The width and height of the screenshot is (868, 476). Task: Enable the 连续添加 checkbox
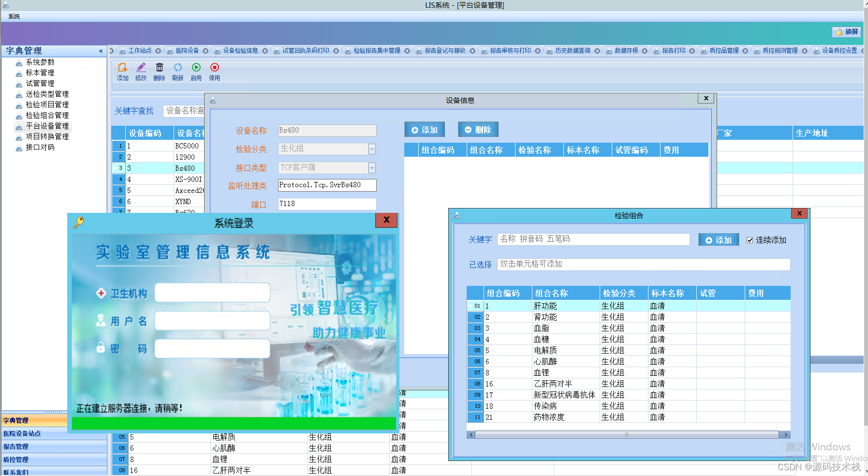click(750, 240)
